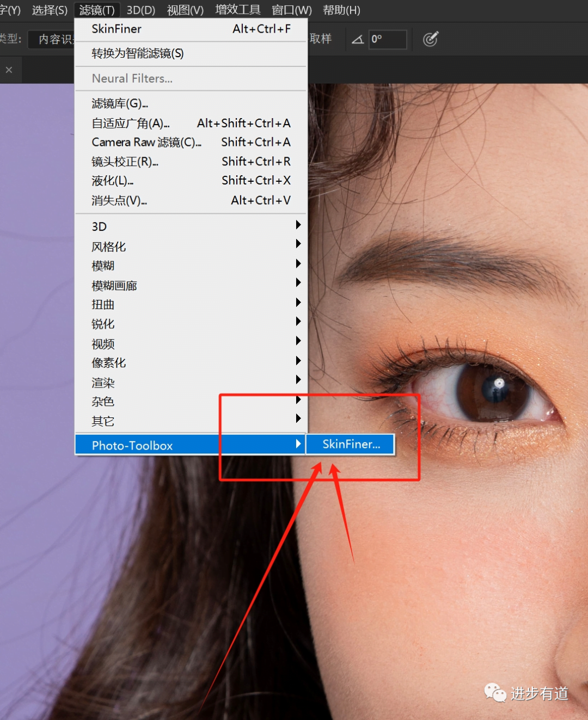Image resolution: width=588 pixels, height=720 pixels.
Task: Expand the 模糊画廊 submenu
Action: (191, 285)
